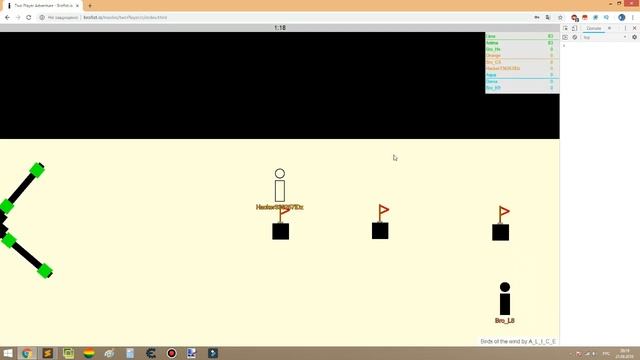Open the blue puzzle-style extension icon
Viewport: 640px width, 360px height.
[596, 18]
